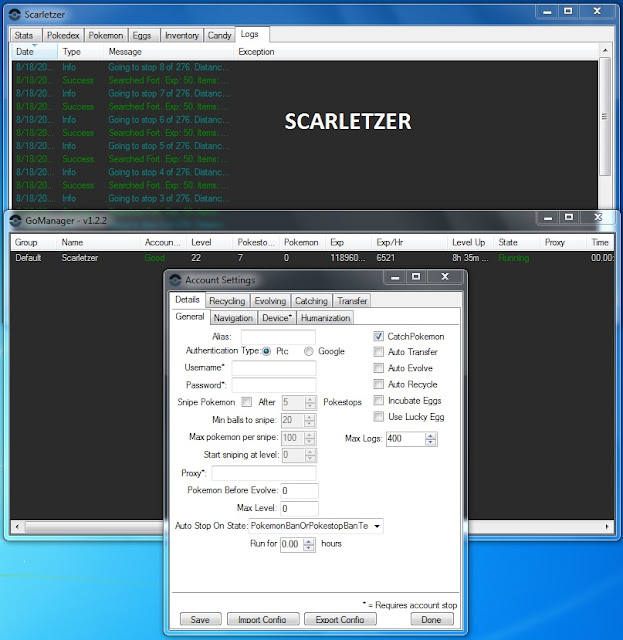Screen dimensions: 623x640
Task: Open the Eggs tab in Scarletzer window
Action: (142, 36)
